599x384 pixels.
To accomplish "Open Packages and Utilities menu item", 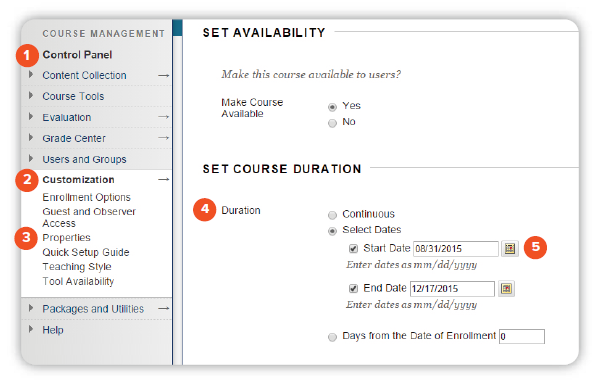I will click(x=93, y=309).
